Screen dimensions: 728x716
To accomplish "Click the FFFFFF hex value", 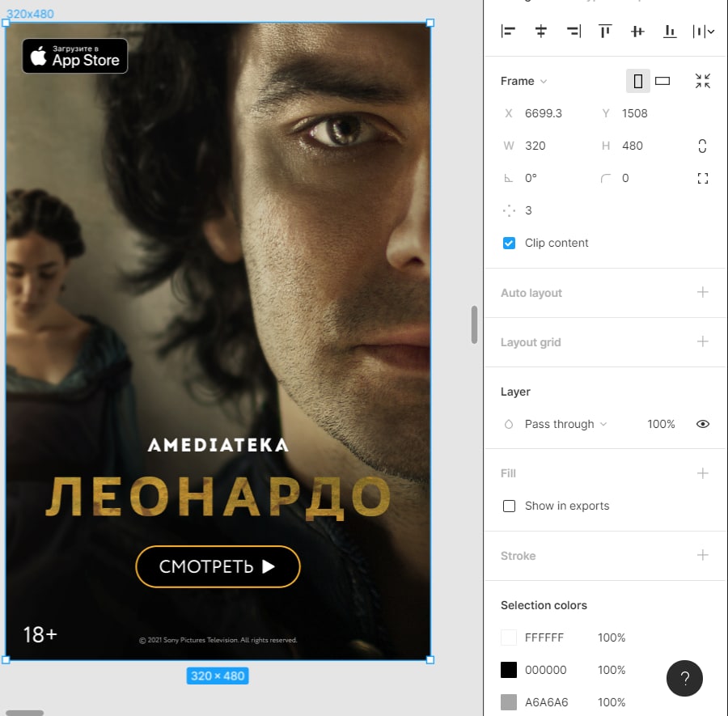I will [544, 638].
